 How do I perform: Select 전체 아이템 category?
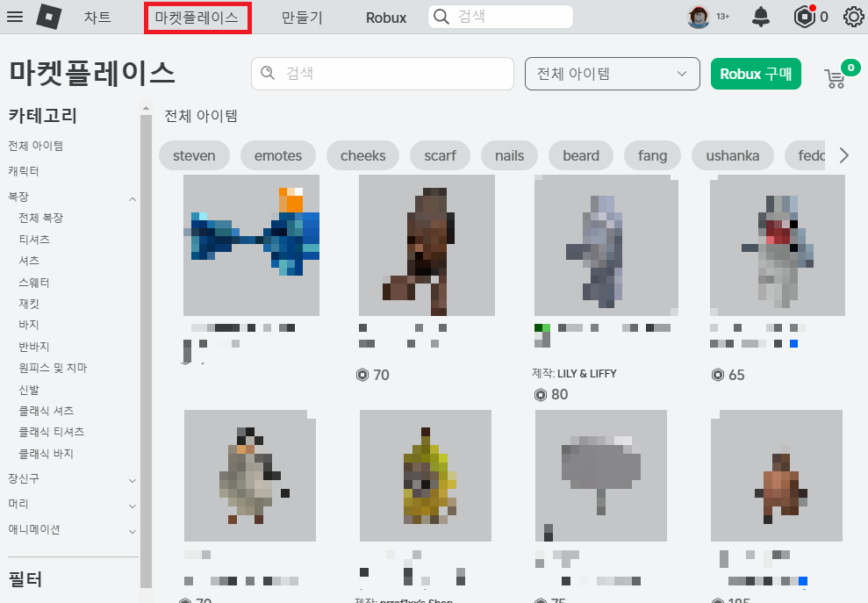click(35, 146)
